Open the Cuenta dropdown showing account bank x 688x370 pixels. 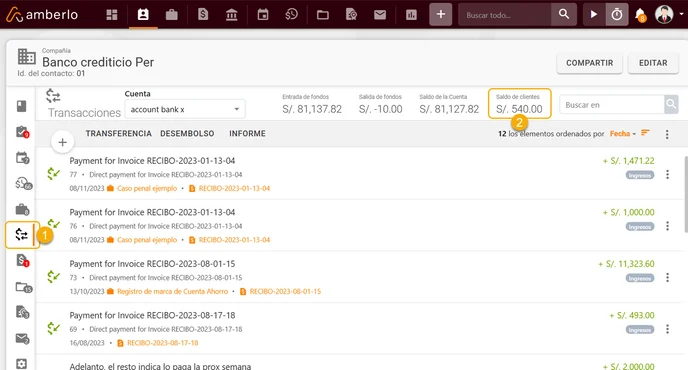click(x=185, y=109)
